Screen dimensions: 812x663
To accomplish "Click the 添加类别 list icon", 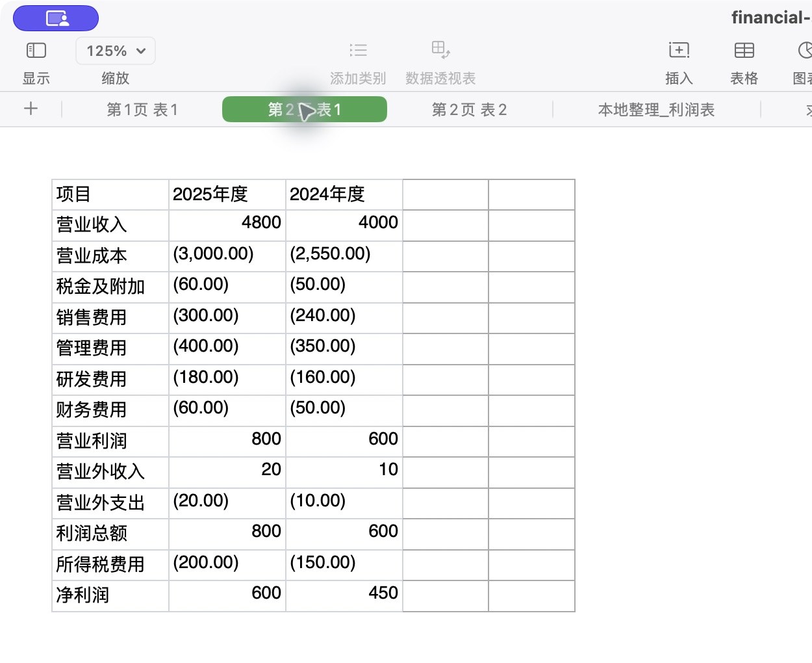I will [358, 51].
